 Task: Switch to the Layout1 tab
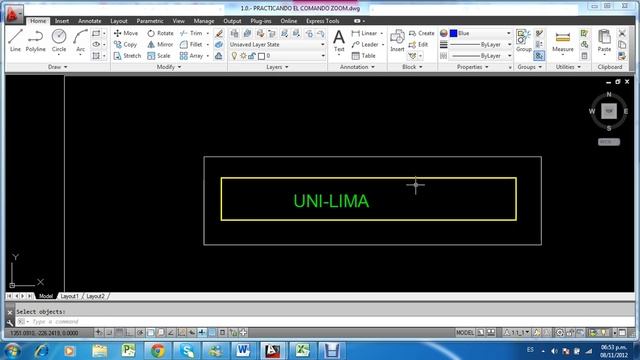click(x=69, y=296)
